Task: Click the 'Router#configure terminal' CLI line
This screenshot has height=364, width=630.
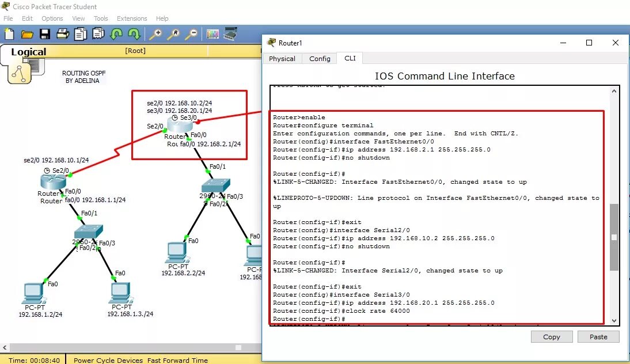Action: (323, 126)
